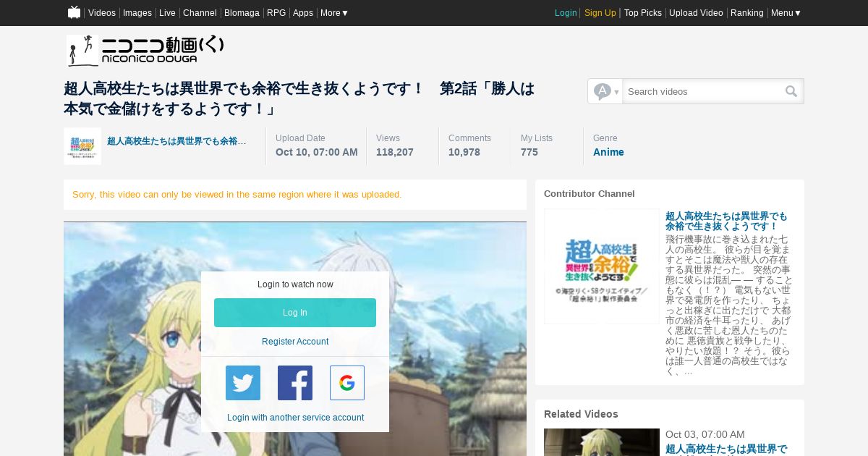Expand the More menu
The width and height of the screenshot is (868, 456).
click(335, 13)
